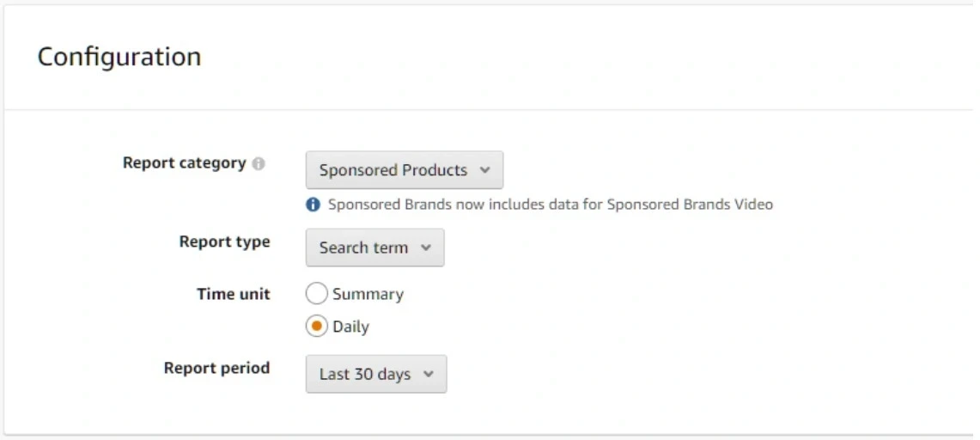Image resolution: width=980 pixels, height=440 pixels.
Task: Click the 'Summary' radio option label text
Action: click(368, 294)
